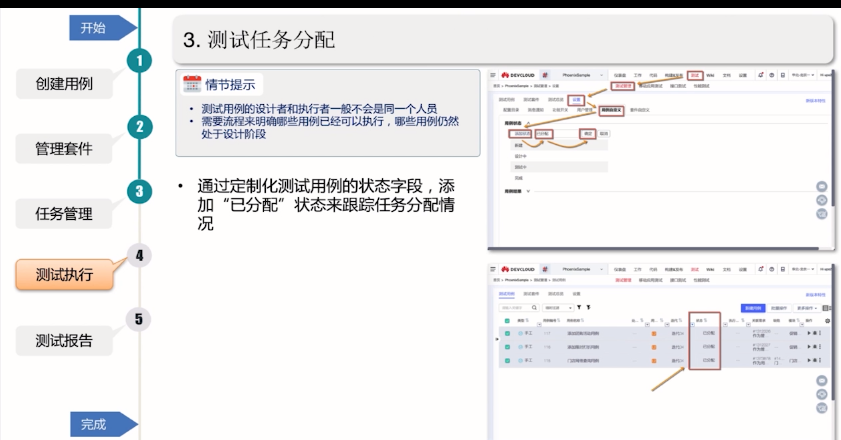841x440 pixels.
Task: Open user account dropdown in lower screenshot header
Action: tap(803, 269)
